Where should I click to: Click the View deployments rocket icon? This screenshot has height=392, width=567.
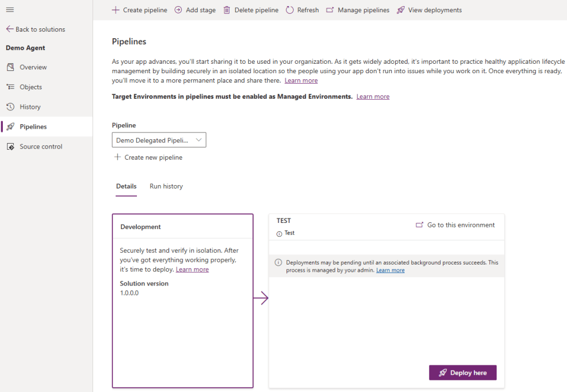point(401,10)
